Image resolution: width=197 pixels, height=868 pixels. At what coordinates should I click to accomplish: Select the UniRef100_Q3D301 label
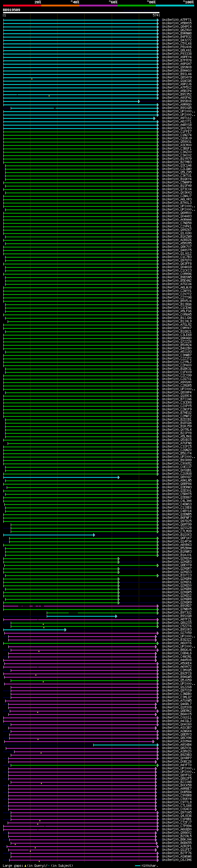[x=177, y=491]
